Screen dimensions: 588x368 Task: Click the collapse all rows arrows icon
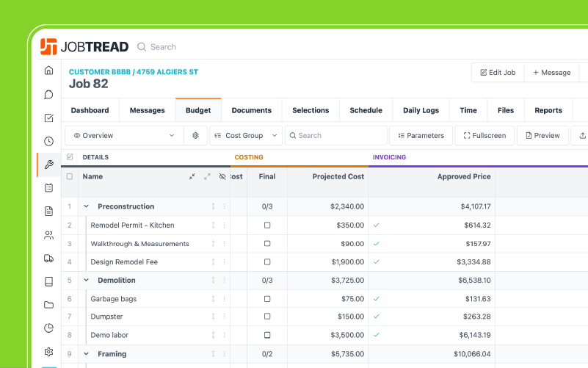pyautogui.click(x=192, y=177)
